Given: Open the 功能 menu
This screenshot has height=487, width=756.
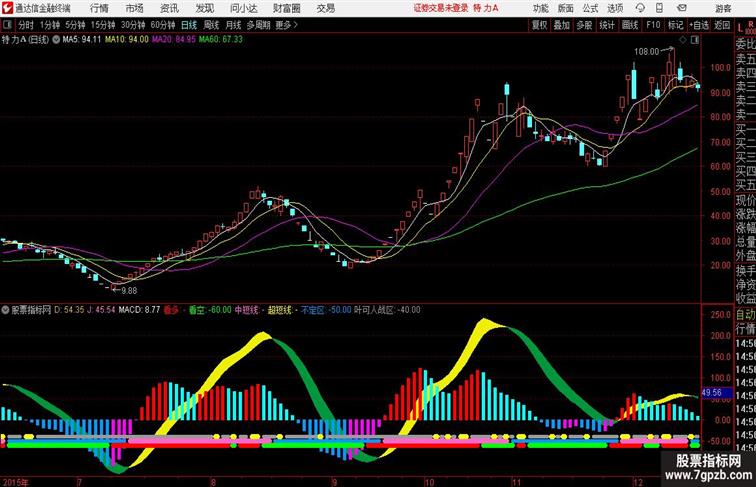Looking at the screenshot, I should pos(540,8).
